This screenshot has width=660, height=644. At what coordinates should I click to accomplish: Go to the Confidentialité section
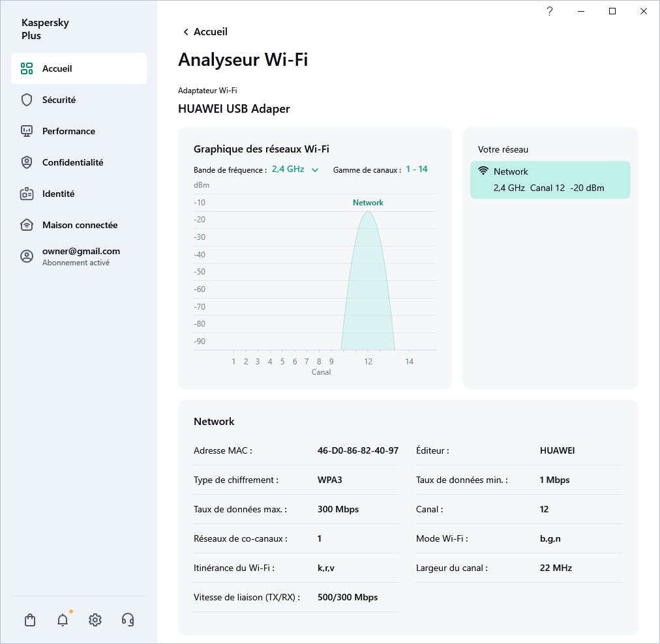coord(72,162)
